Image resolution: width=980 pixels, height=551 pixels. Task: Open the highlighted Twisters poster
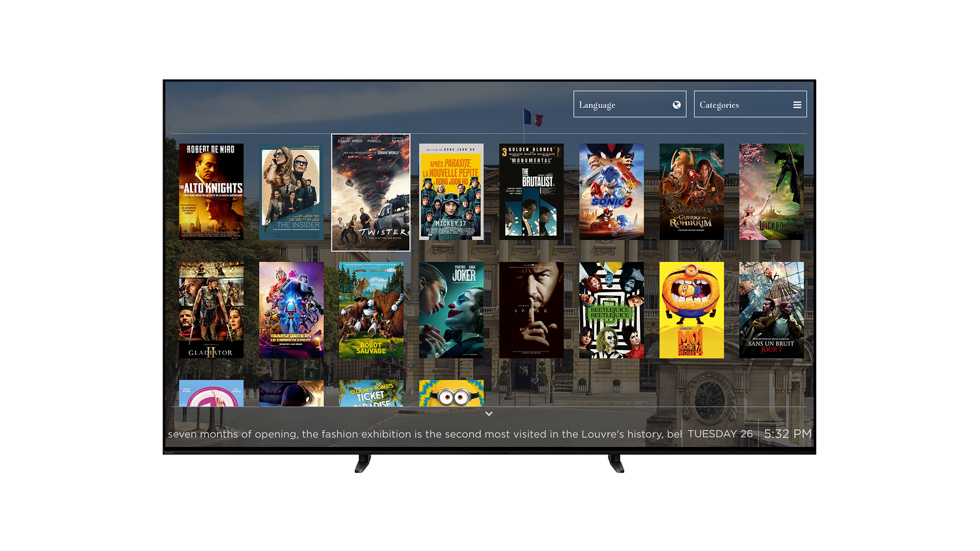pos(371,192)
